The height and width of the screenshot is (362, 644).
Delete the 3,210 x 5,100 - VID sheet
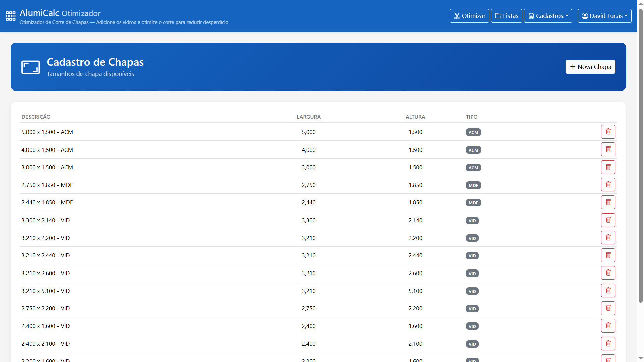(x=608, y=291)
